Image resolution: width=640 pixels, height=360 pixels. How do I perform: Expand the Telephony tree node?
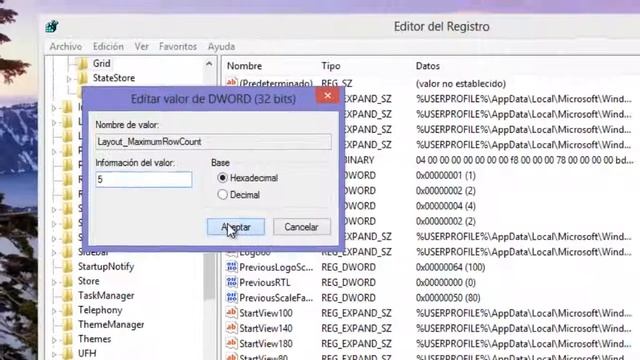click(x=54, y=311)
